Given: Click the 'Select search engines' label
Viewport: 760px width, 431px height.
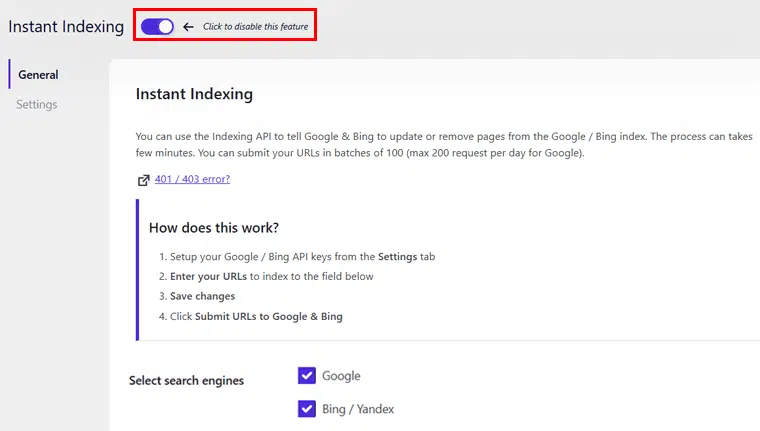Looking at the screenshot, I should coord(186,381).
